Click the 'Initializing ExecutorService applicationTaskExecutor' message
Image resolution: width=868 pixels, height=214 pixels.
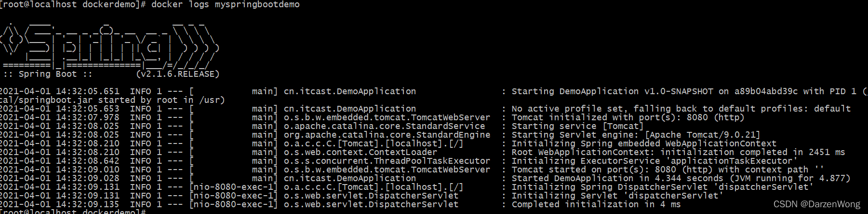pos(654,161)
